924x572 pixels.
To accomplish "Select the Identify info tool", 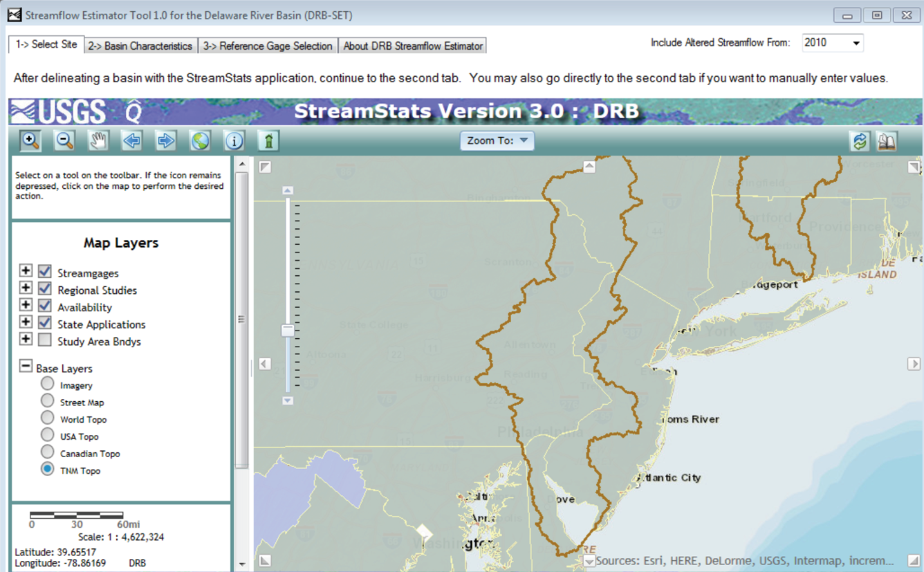I will coord(234,140).
